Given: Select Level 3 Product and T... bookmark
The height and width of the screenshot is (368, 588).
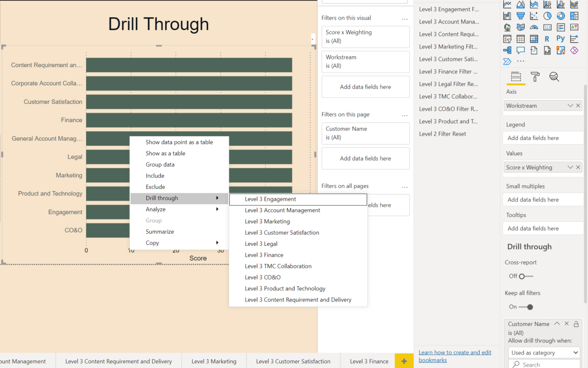Looking at the screenshot, I should click(448, 122).
